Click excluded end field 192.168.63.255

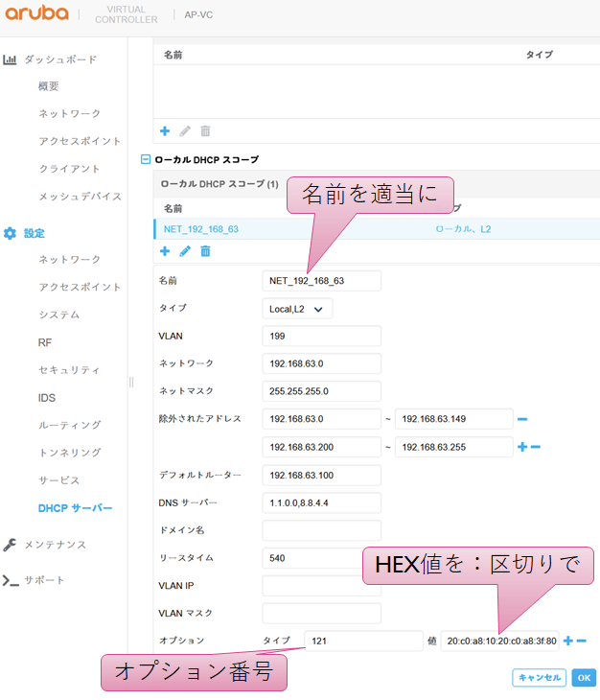(454, 447)
